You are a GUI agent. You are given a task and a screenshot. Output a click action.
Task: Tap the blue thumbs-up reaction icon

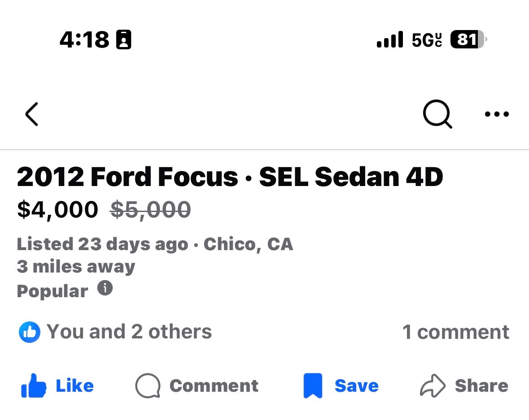pyautogui.click(x=30, y=332)
